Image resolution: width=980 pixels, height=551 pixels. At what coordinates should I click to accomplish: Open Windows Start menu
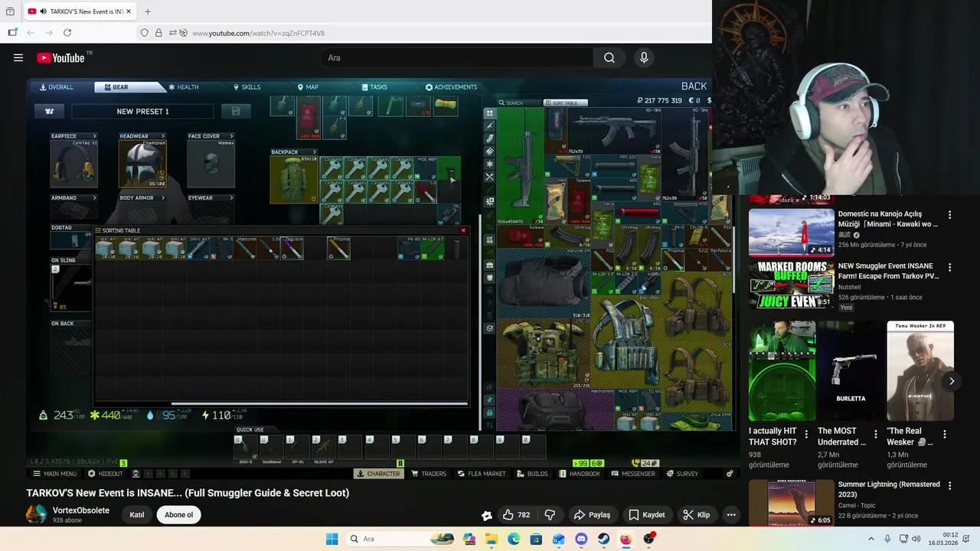(332, 539)
